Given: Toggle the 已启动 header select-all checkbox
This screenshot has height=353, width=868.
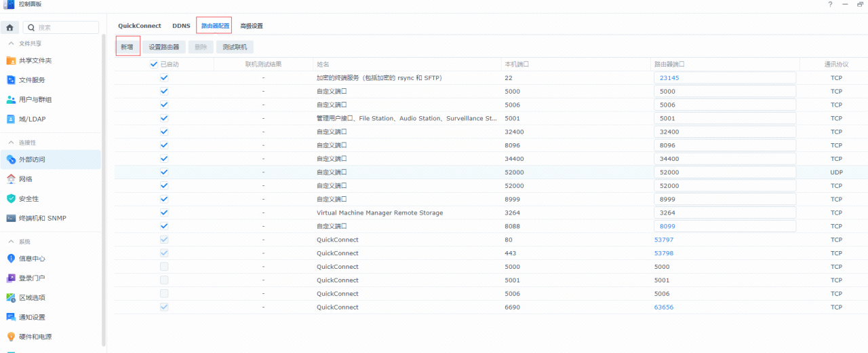Looking at the screenshot, I should 153,64.
